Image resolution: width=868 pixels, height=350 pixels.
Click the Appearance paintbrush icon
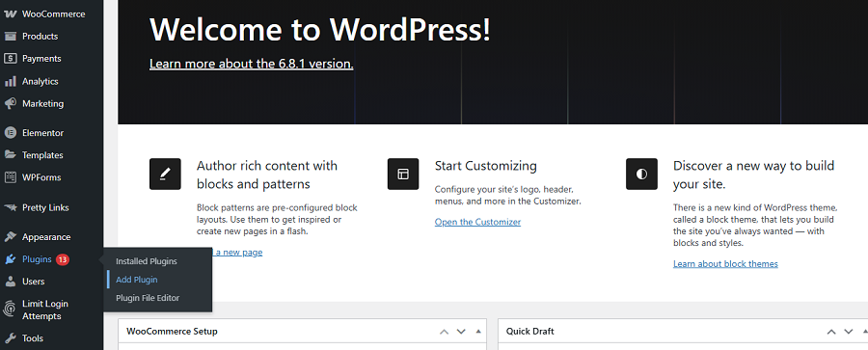(x=10, y=237)
